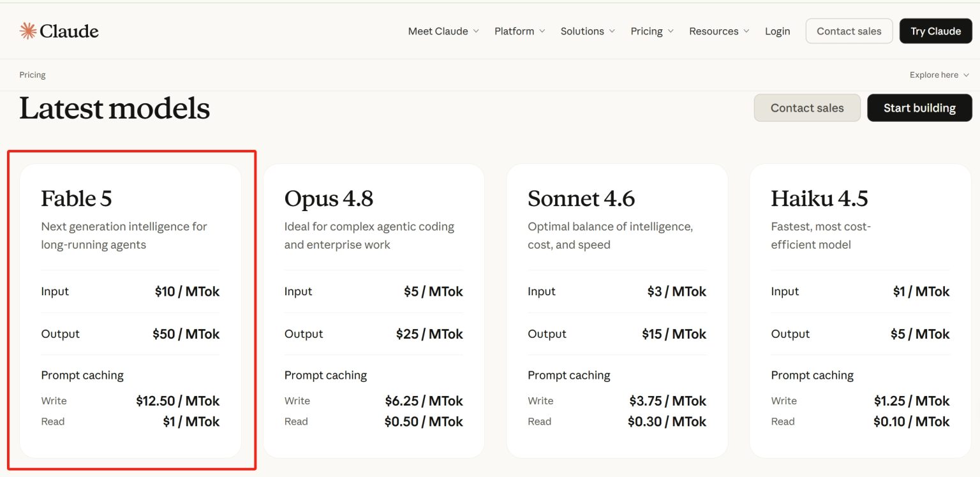The width and height of the screenshot is (980, 477).
Task: Click the Prompt caching label in Haiku 4.5 card
Action: 812,376
